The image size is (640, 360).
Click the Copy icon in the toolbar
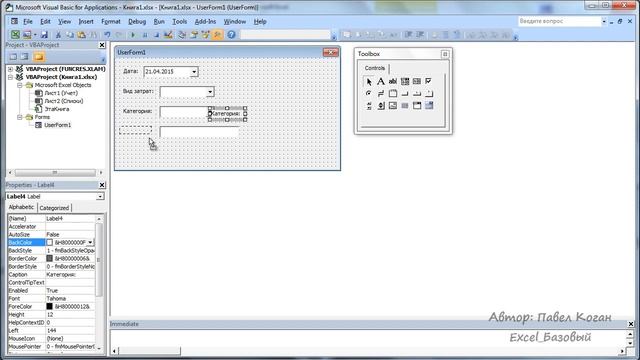click(70, 35)
